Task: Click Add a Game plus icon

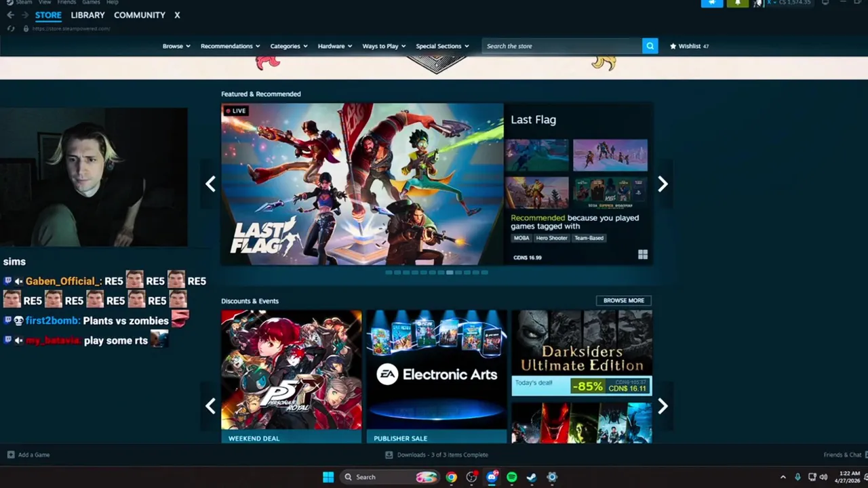Action: click(11, 455)
